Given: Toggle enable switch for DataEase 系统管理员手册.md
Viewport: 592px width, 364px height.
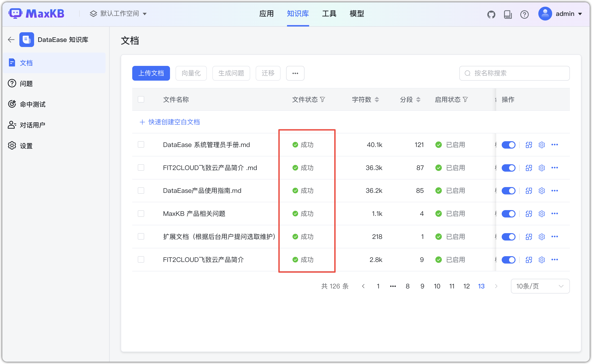Looking at the screenshot, I should [508, 145].
